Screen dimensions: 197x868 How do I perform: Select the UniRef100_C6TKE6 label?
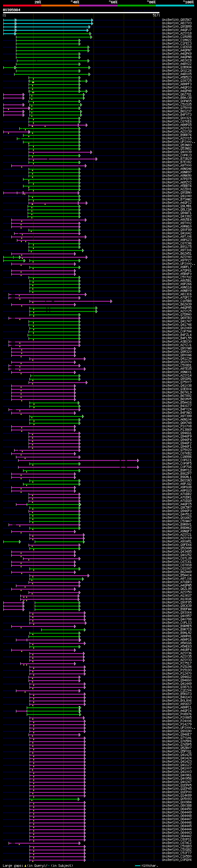click(x=177, y=121)
